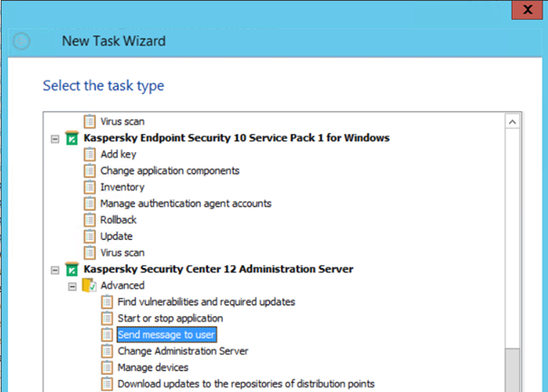Select Download updates to repositories task

pos(245,384)
